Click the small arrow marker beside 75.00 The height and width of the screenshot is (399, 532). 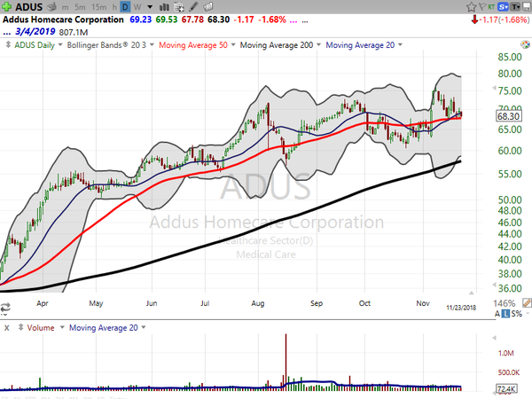click(494, 88)
